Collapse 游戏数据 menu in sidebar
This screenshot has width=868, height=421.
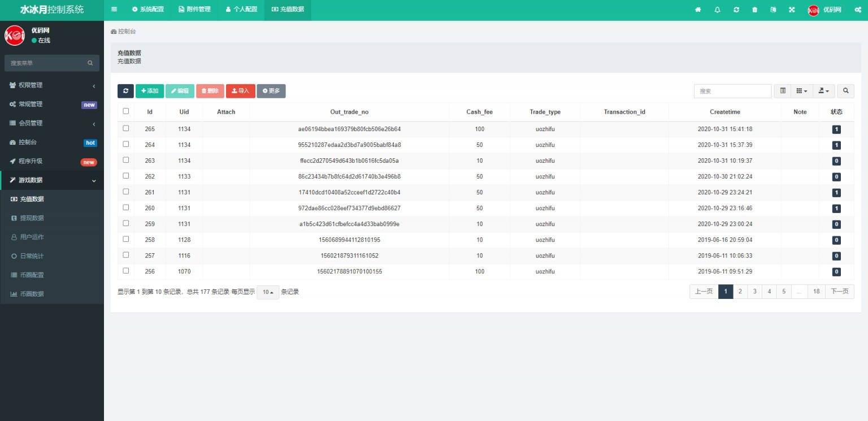(52, 180)
